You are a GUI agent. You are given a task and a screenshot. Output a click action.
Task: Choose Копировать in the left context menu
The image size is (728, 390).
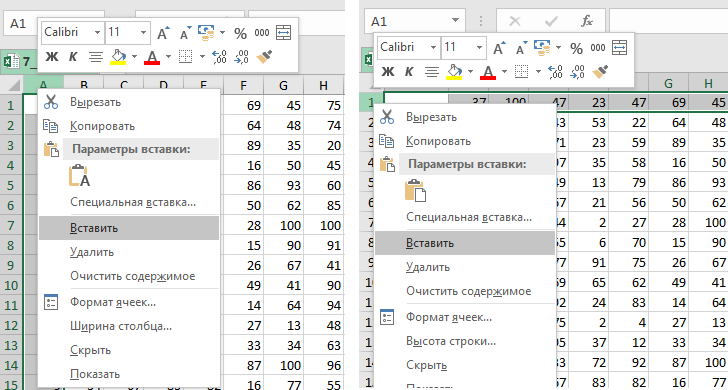click(129, 126)
